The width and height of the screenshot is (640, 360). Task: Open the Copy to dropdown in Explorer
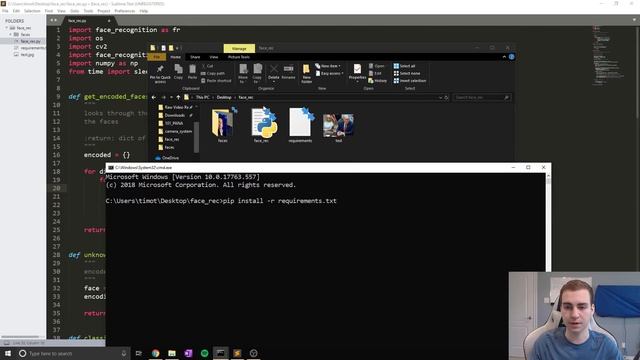coord(257,73)
